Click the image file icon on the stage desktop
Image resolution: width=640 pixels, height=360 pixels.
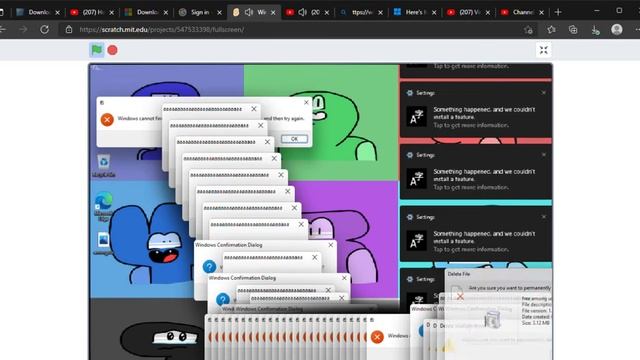click(x=103, y=243)
